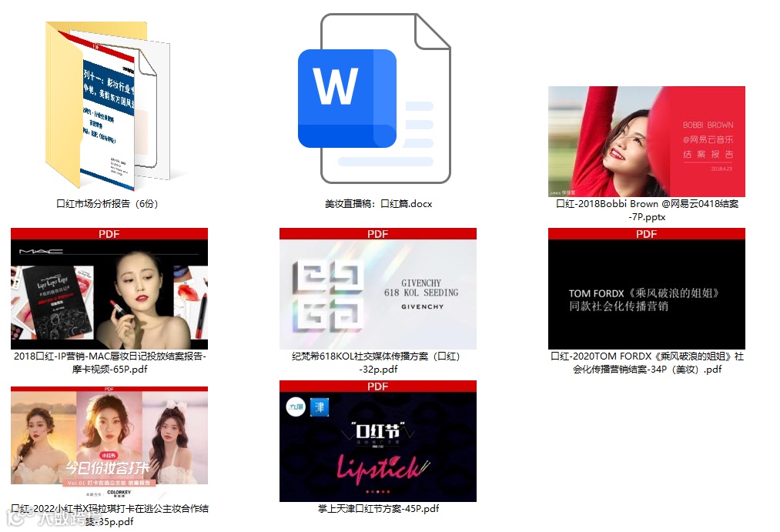Click file name 口红-2018Bobbi Brown @网易云0418结案-7P.pptx

point(647,210)
